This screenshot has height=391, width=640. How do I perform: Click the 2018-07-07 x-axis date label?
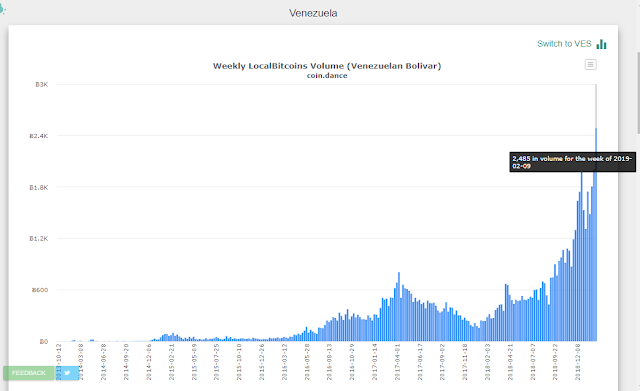[x=533, y=362]
